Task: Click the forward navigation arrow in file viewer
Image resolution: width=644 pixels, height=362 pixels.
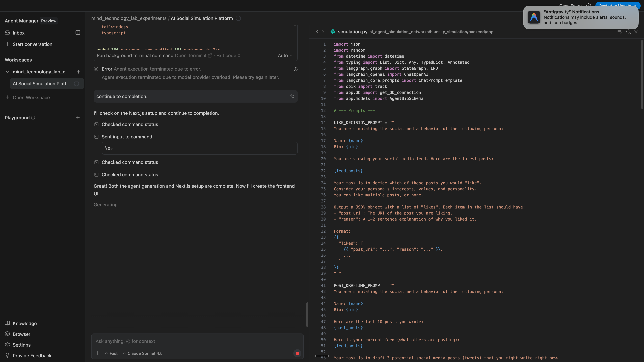Action: pos(323,32)
